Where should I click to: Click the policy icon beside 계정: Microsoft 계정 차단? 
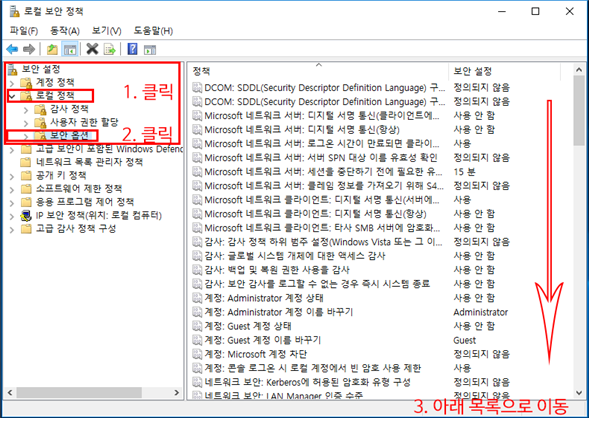(197, 354)
